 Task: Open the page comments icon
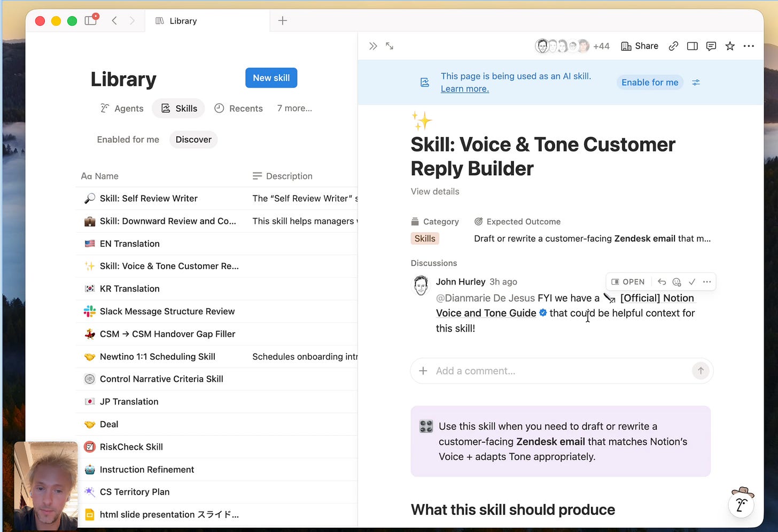(711, 46)
